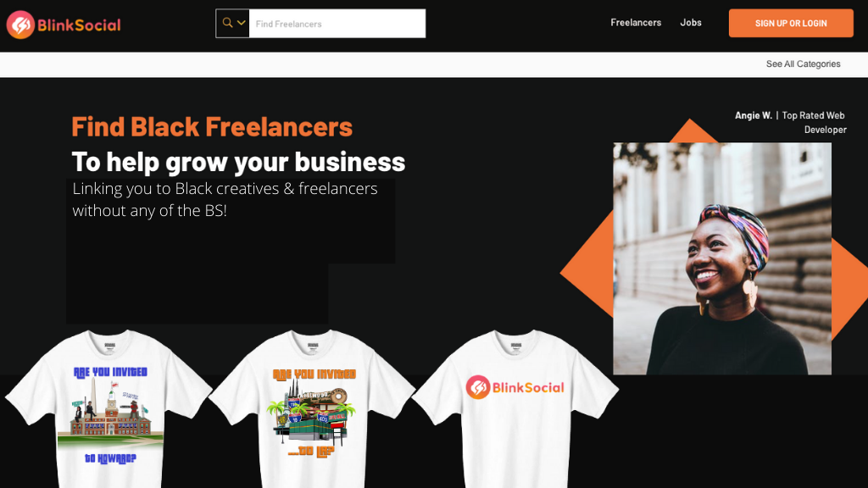Select the Howard invitation t-shirt image

click(109, 409)
